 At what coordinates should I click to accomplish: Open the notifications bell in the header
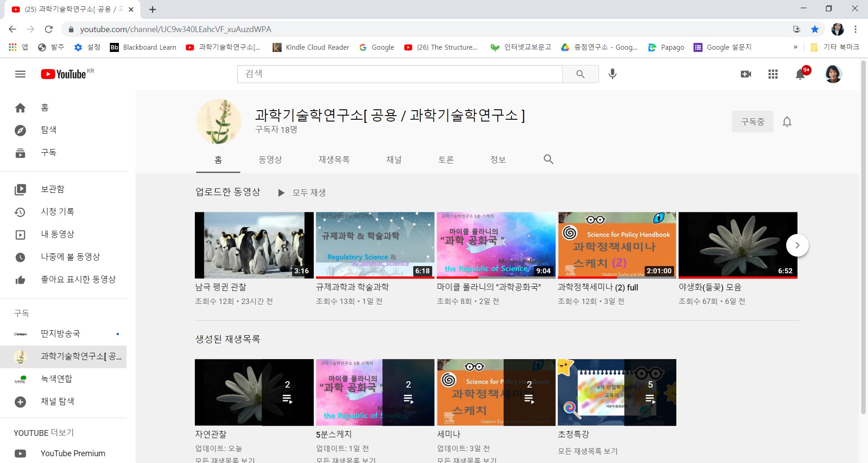(x=800, y=74)
